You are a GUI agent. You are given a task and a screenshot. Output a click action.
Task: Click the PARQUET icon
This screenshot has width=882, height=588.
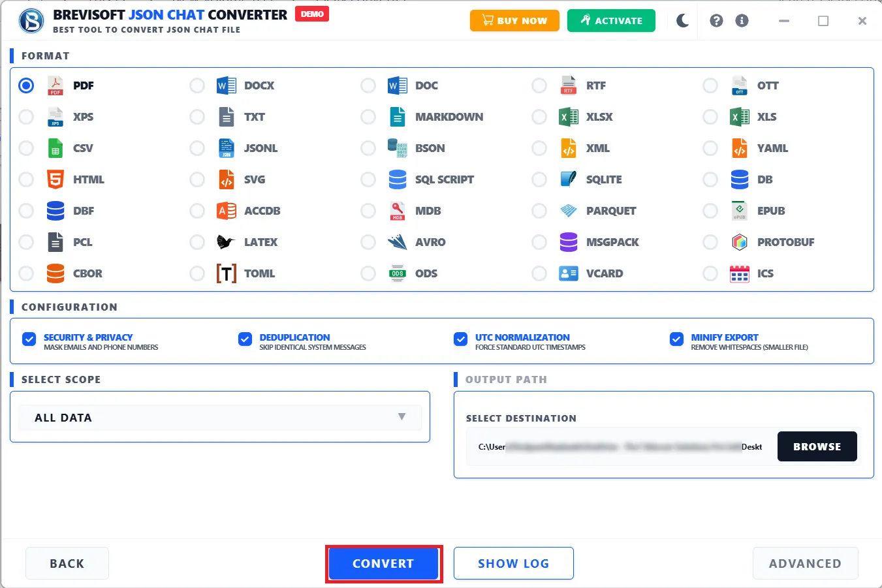click(569, 211)
